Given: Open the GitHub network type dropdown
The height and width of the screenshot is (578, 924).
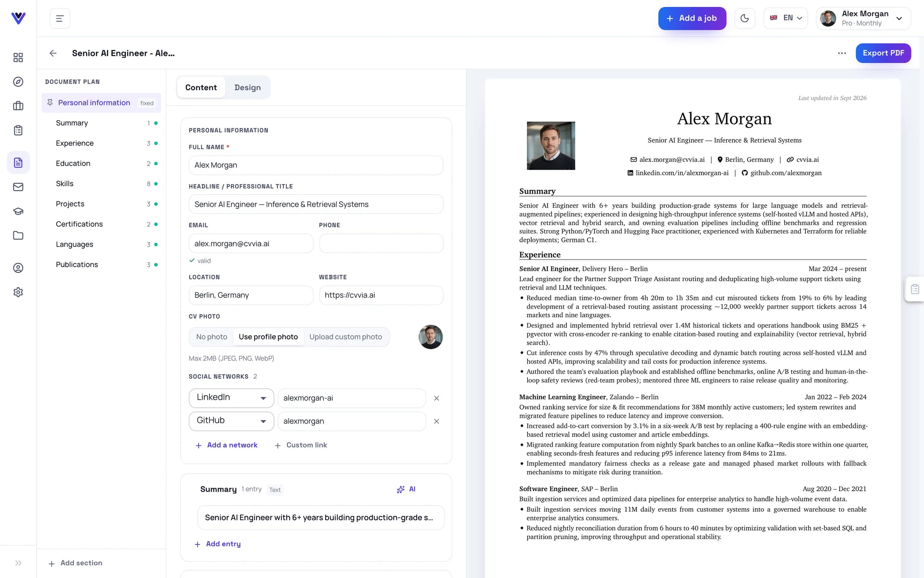Looking at the screenshot, I should [231, 421].
